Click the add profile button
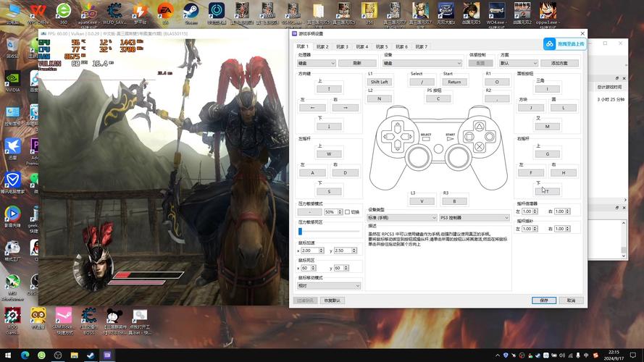 coord(559,63)
